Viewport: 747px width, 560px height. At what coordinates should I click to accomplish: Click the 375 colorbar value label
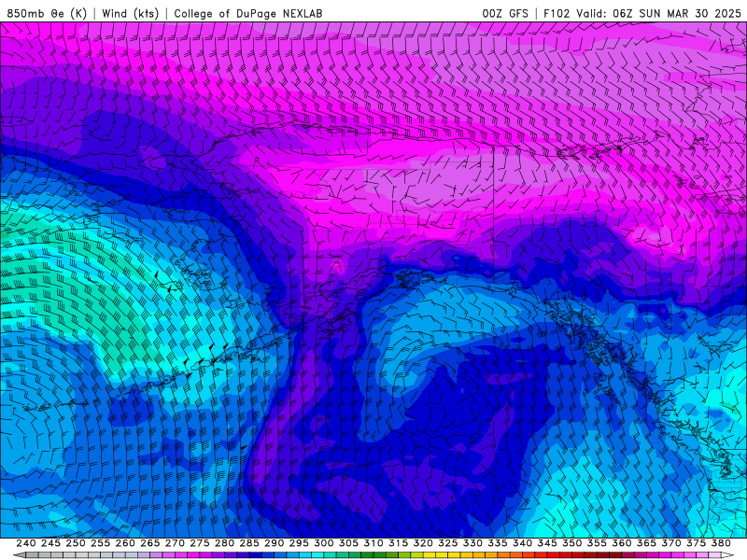pos(696,543)
